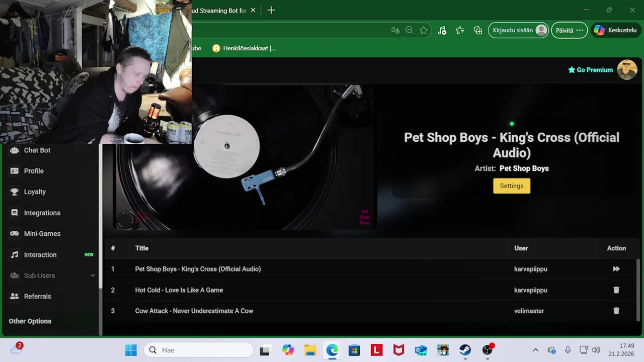Open the Windows Start menu
This screenshot has height=362, width=644.
pos(131,350)
